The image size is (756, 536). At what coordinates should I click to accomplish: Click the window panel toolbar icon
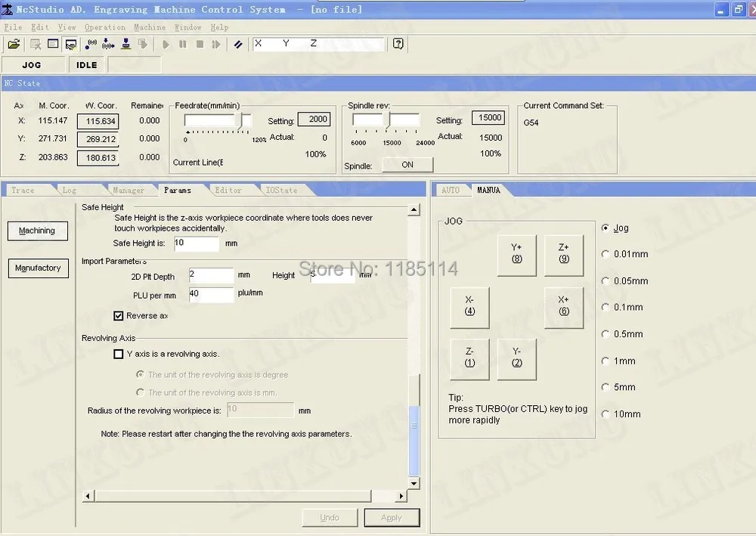53,44
